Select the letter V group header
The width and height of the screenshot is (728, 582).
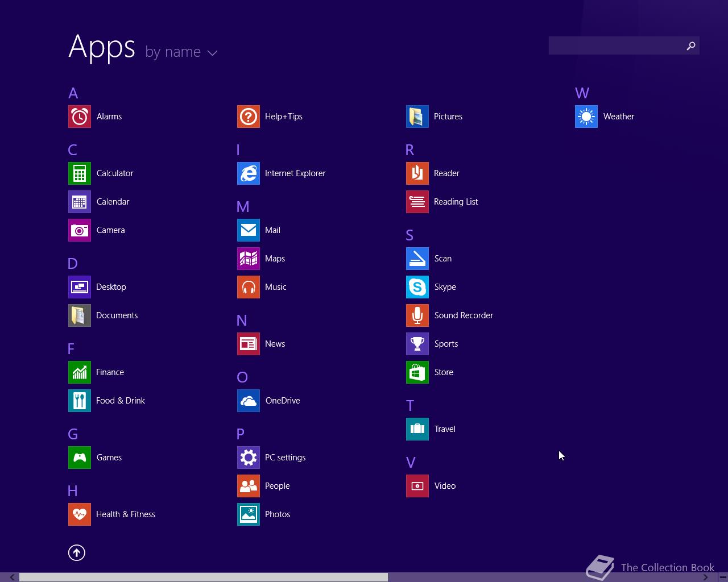click(411, 463)
